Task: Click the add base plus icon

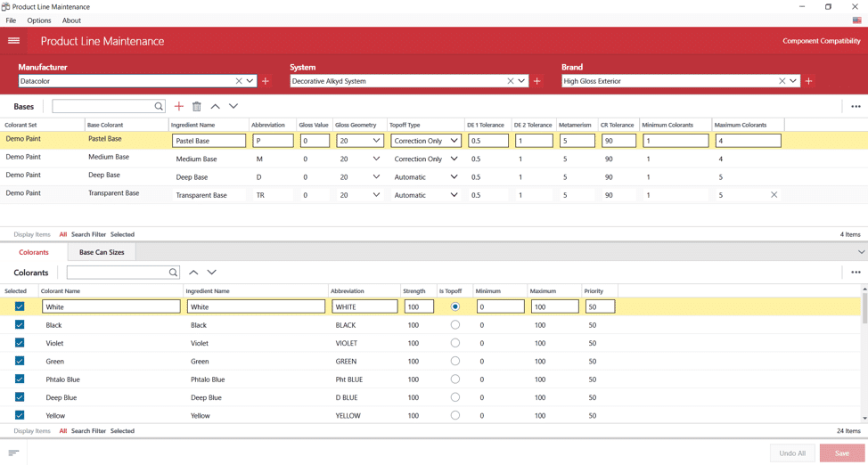Action: 179,106
